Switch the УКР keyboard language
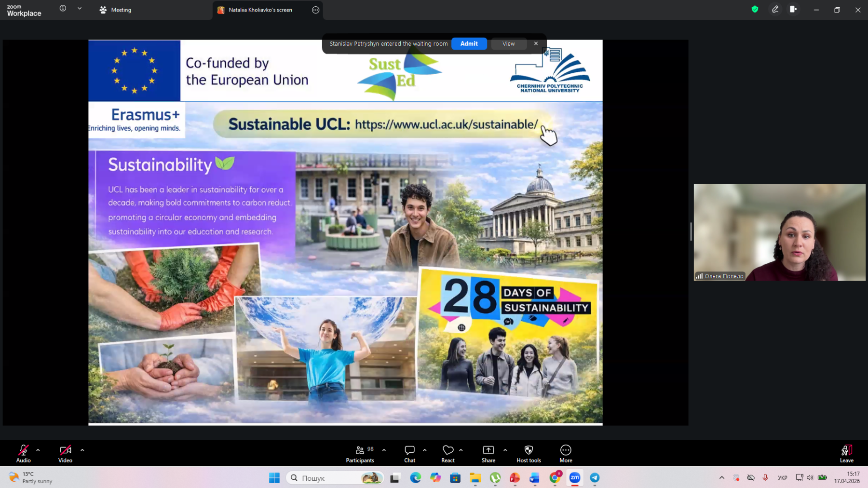Screen dimensions: 868x488 click(783, 478)
